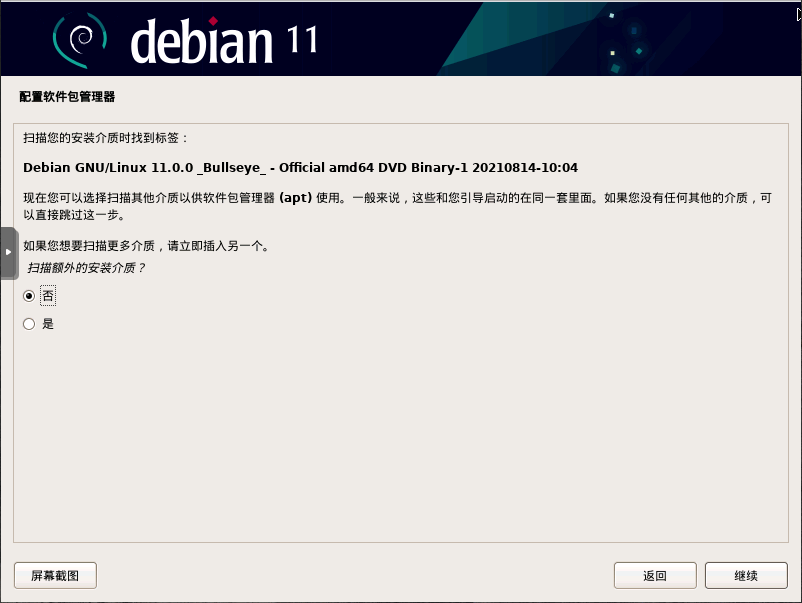Image resolution: width=802 pixels, height=603 pixels.
Task: Expand the side panel arrow tab
Action: (9, 253)
